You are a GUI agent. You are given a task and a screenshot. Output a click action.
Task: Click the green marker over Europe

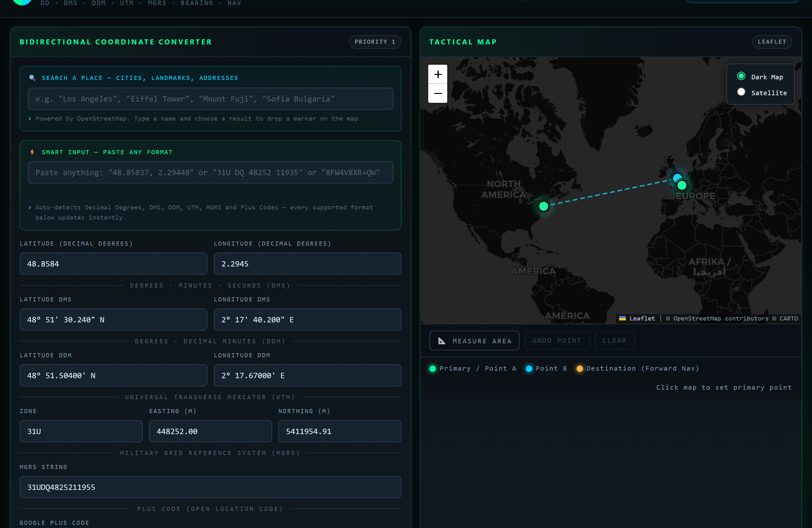[x=682, y=185]
